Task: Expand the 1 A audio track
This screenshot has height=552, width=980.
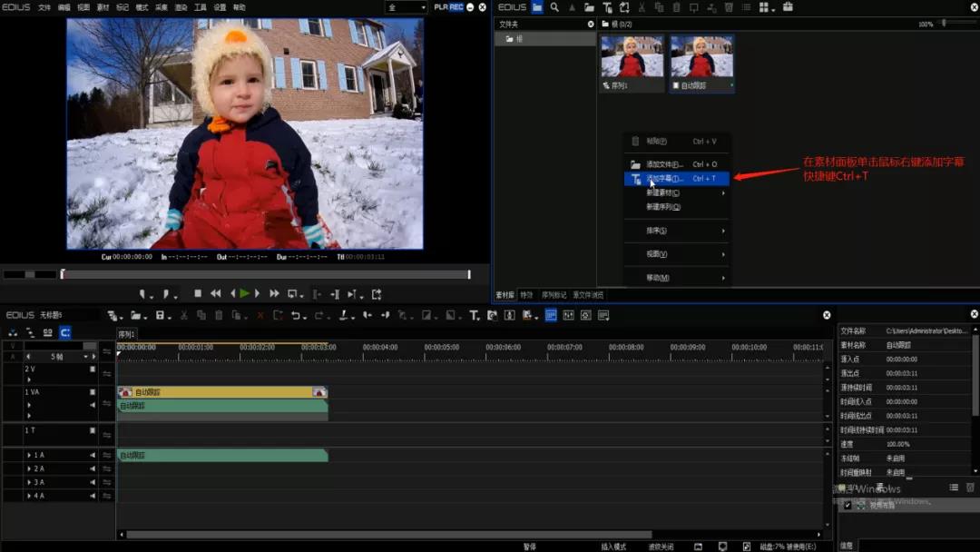Action: click(29, 455)
